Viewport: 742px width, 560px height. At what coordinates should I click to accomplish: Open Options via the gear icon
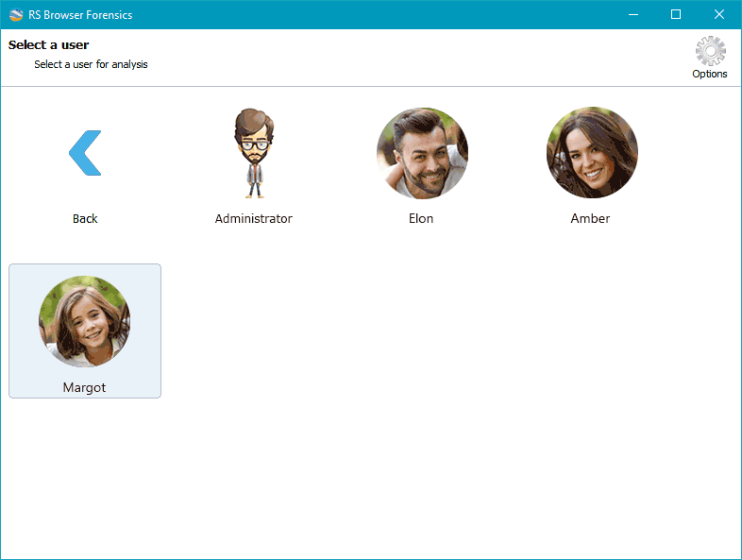[710, 51]
